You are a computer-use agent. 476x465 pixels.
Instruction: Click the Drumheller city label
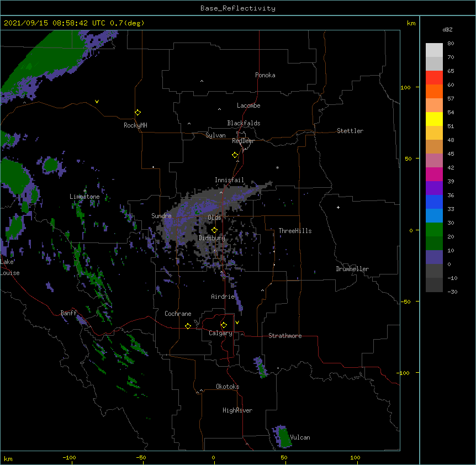coord(352,269)
